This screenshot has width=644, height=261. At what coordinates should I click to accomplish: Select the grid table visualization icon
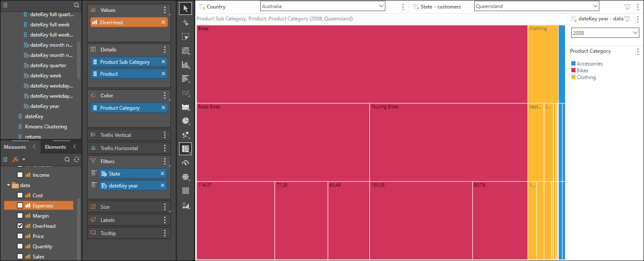click(x=185, y=51)
